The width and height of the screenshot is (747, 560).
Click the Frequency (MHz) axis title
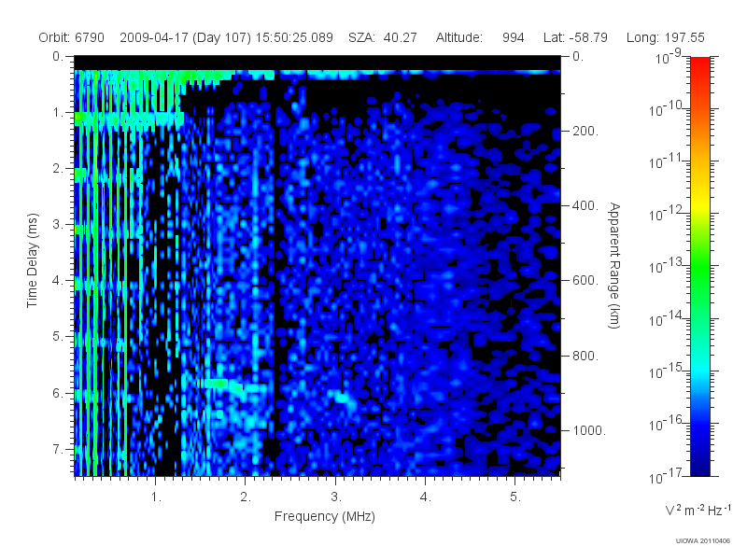(x=325, y=516)
